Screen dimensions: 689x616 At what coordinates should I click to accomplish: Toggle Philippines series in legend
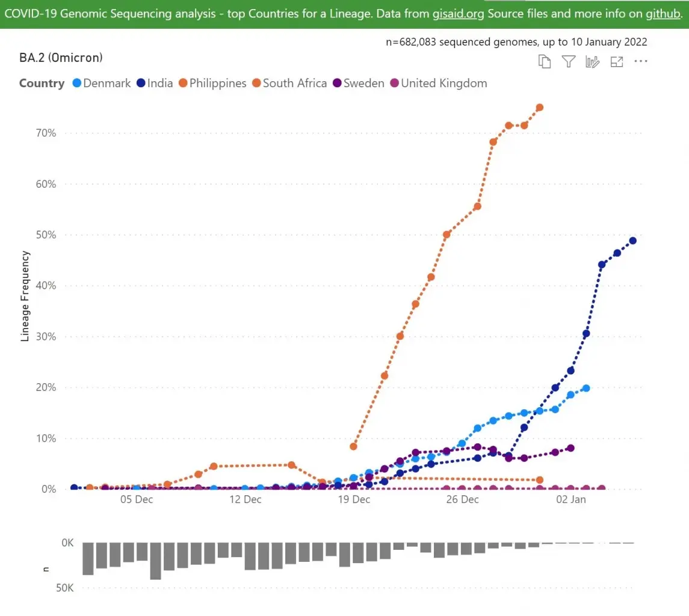point(212,83)
